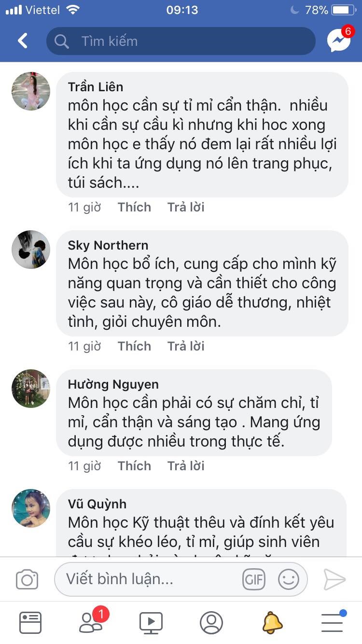Screen dimensions: 362x644
Task: Like Trần Liên's comment with Thích
Action: pos(134,207)
